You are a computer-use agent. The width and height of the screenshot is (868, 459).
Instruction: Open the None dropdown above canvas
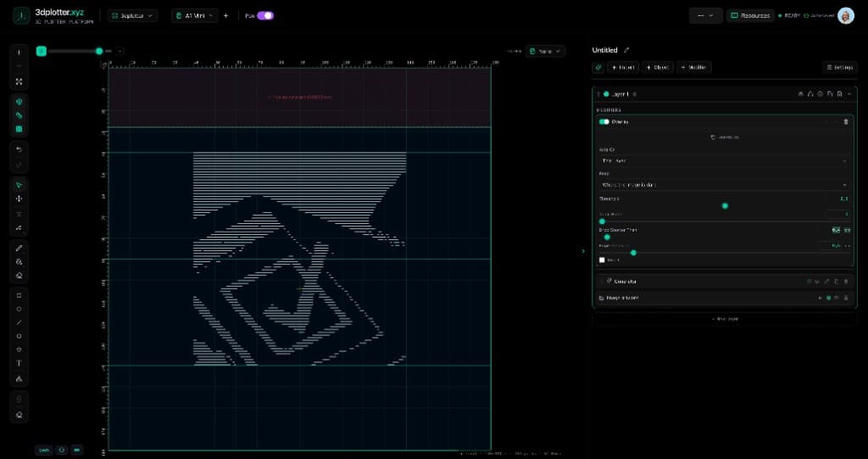545,51
